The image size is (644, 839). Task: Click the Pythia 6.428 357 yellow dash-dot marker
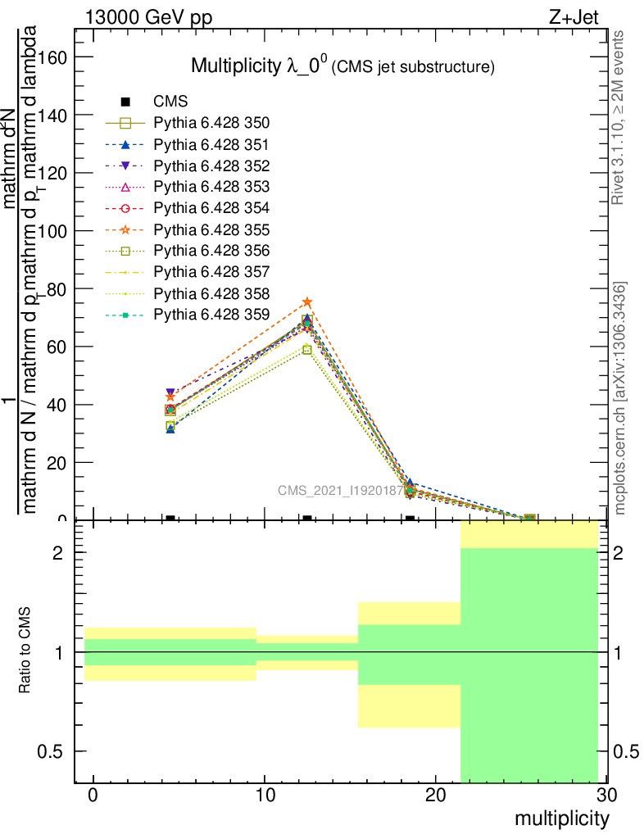(x=125, y=272)
